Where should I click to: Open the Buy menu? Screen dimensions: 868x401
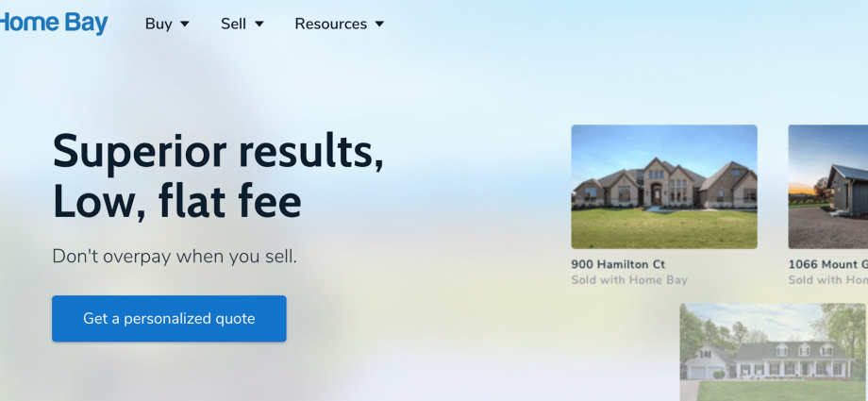coord(167,24)
